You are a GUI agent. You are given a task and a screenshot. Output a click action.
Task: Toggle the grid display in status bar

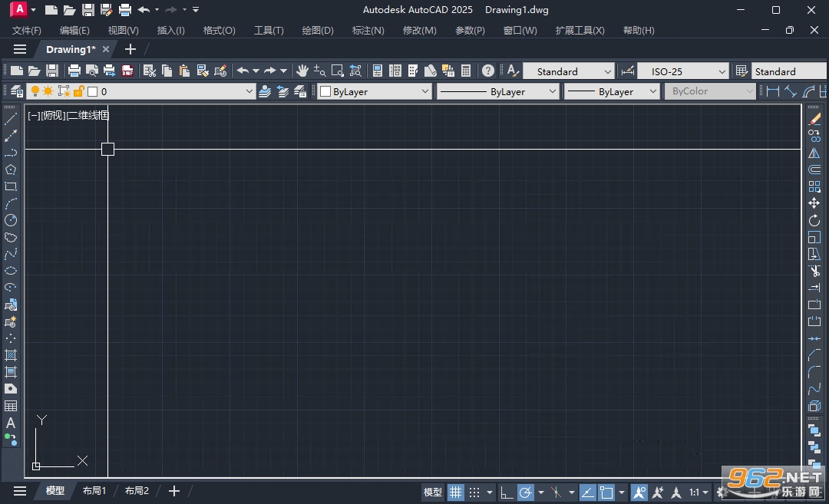coord(455,492)
